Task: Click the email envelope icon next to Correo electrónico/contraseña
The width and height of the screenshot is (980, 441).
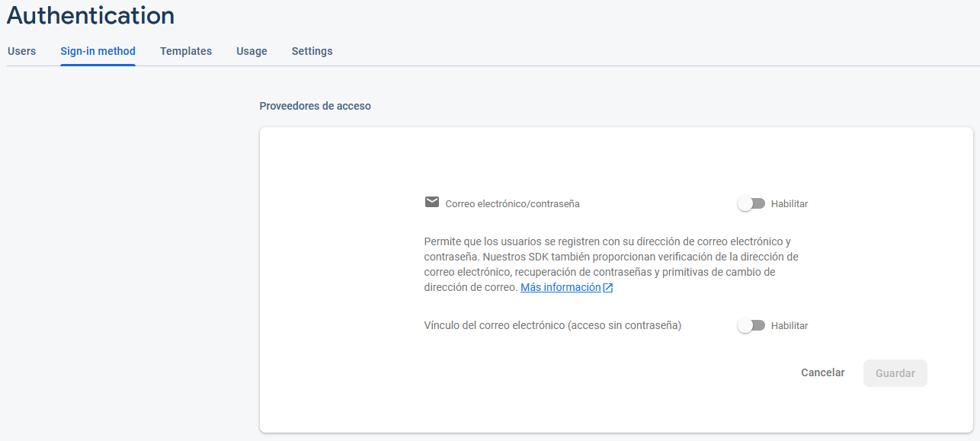Action: click(431, 203)
